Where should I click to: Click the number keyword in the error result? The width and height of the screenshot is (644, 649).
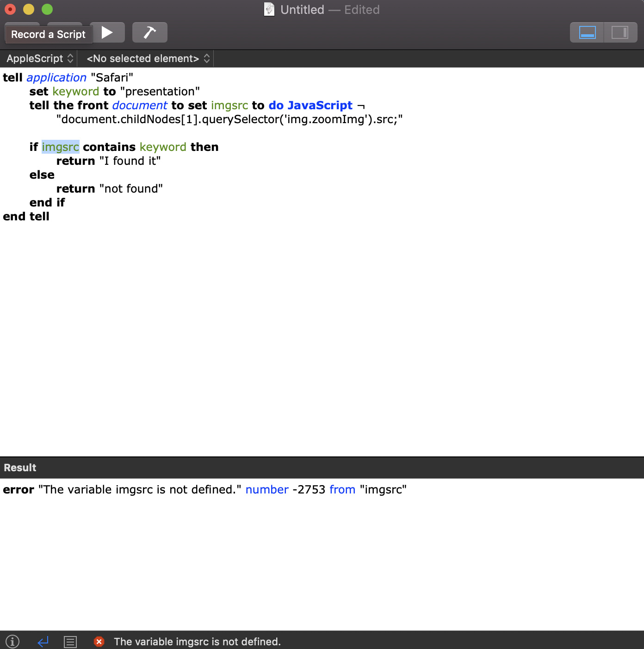coord(267,489)
